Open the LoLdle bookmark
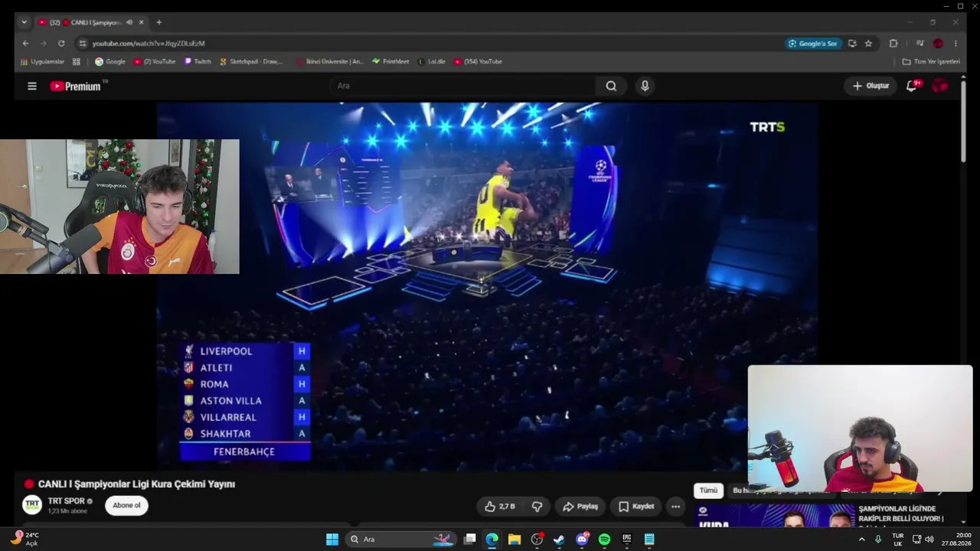The image size is (980, 551). pos(432,61)
